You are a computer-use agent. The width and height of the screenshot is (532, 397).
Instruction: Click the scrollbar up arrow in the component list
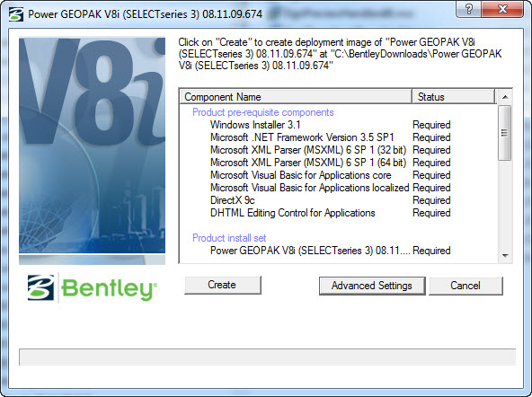pos(505,97)
